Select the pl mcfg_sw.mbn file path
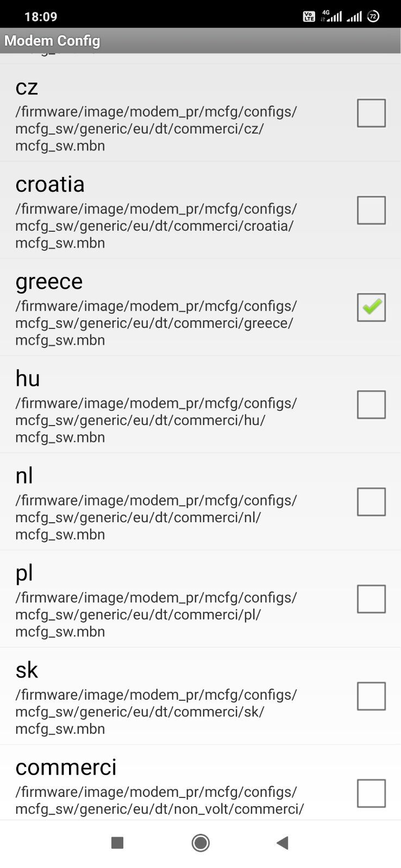Viewport: 401px width, 868px height. [156, 614]
